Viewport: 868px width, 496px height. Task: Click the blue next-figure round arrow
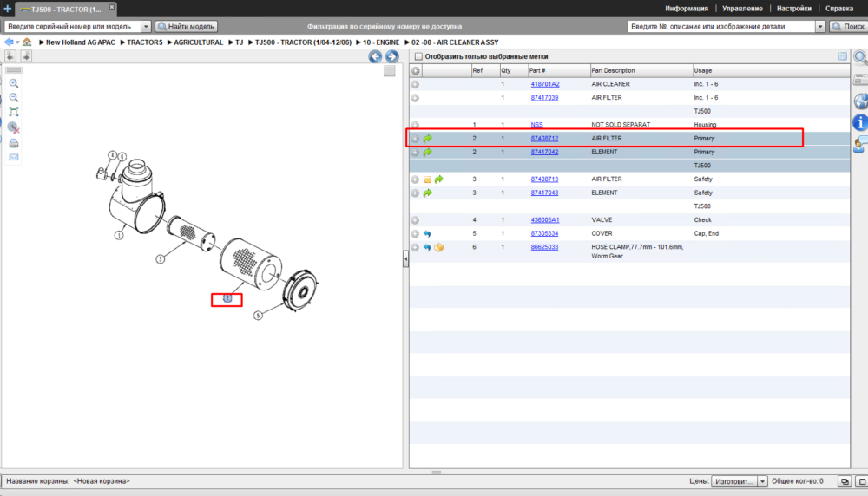392,56
